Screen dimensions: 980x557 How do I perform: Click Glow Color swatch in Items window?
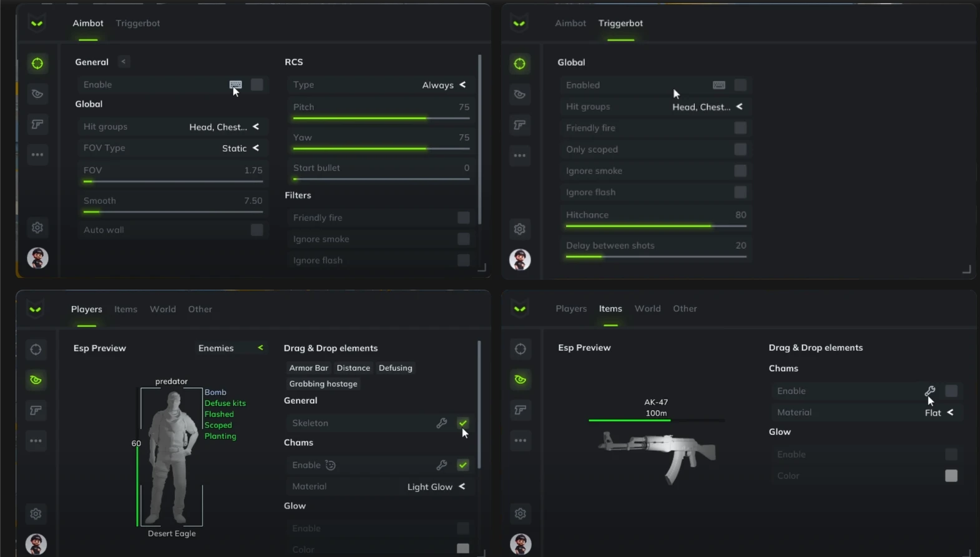click(951, 476)
